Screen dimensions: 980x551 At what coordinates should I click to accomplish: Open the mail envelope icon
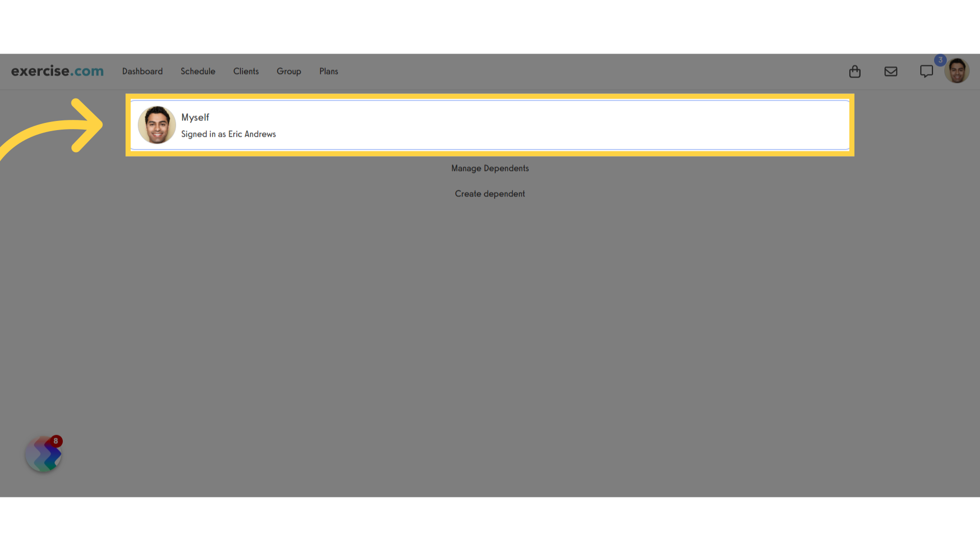[x=891, y=71]
